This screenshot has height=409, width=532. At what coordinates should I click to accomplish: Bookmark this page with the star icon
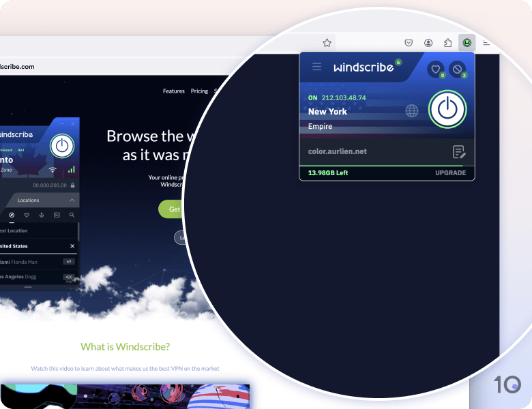pyautogui.click(x=327, y=43)
